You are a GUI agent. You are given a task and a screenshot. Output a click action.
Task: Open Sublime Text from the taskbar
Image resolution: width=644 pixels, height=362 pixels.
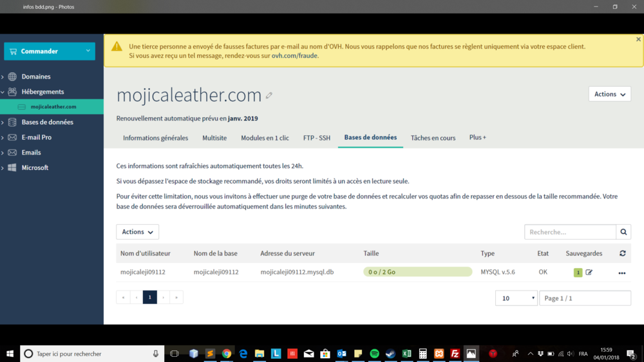210,354
